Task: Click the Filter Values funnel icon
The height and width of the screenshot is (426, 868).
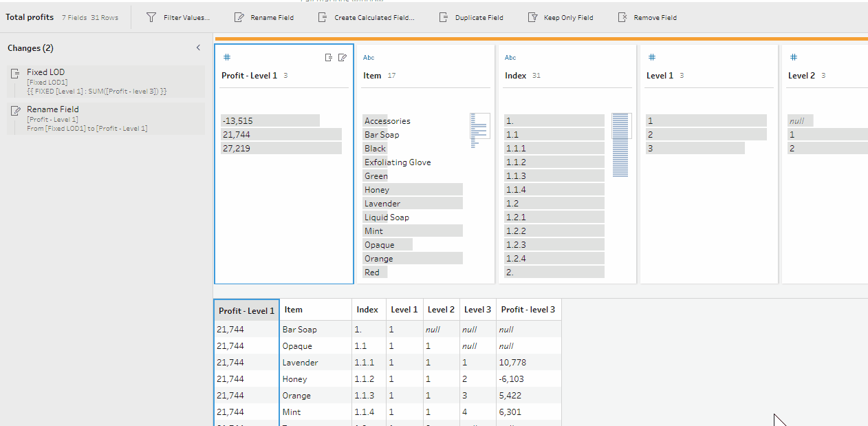Action: [x=151, y=17]
